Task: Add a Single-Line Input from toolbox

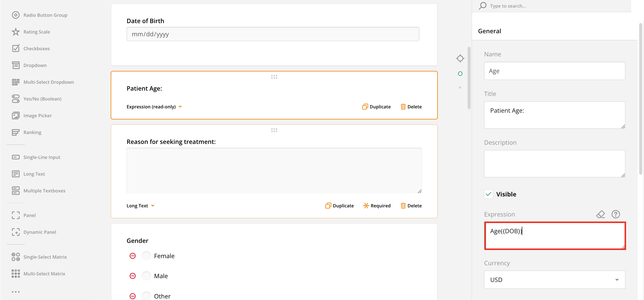Action: [x=42, y=157]
